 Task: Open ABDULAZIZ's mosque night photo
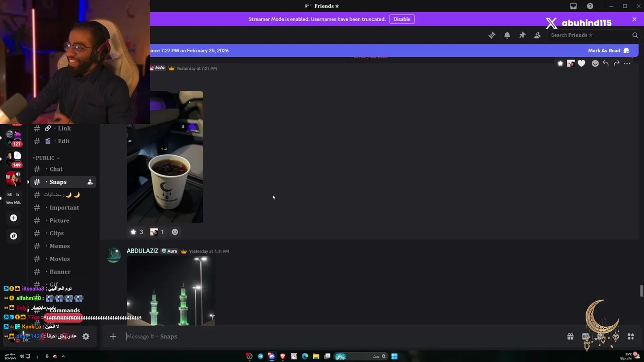click(171, 291)
